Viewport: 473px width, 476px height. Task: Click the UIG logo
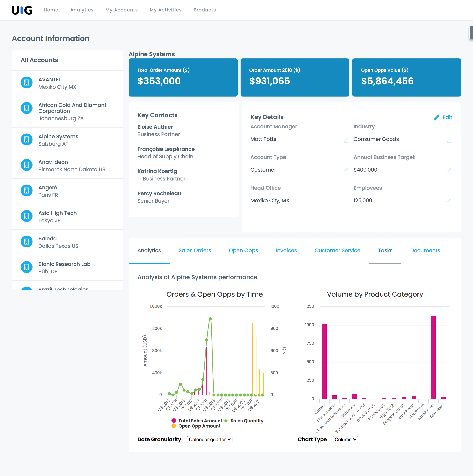[x=22, y=10]
